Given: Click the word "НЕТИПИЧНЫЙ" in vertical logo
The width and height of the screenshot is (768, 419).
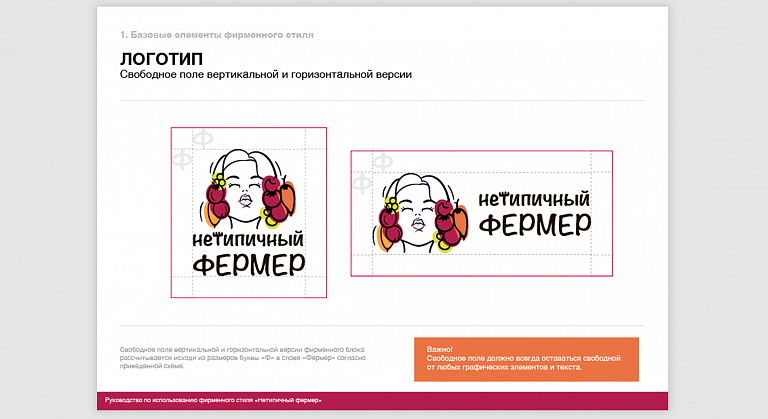Looking at the screenshot, I should click(x=248, y=239).
